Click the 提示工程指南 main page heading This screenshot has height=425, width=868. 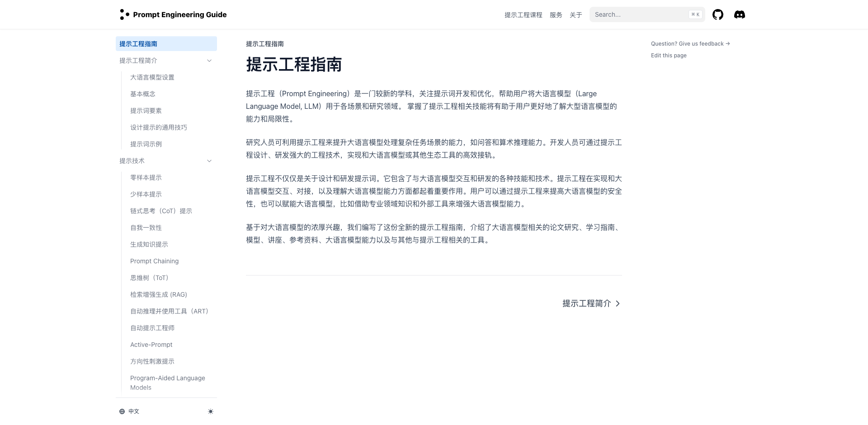(x=294, y=65)
